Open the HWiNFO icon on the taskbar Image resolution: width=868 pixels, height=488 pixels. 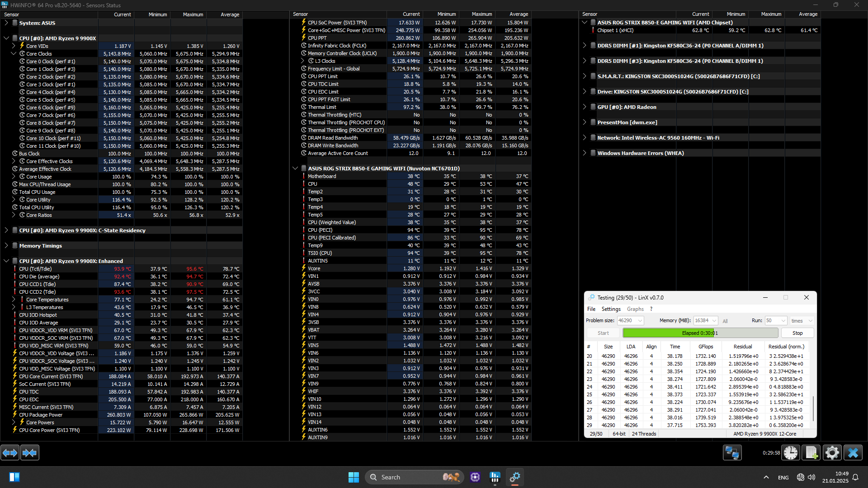pyautogui.click(x=495, y=477)
